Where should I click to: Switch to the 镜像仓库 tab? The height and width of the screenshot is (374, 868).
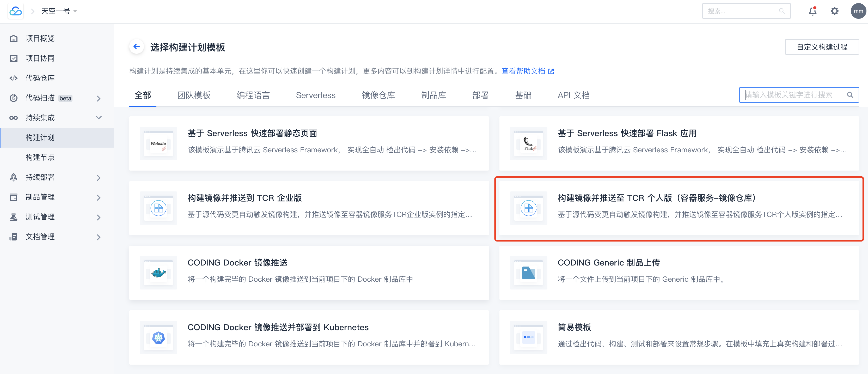click(x=378, y=95)
